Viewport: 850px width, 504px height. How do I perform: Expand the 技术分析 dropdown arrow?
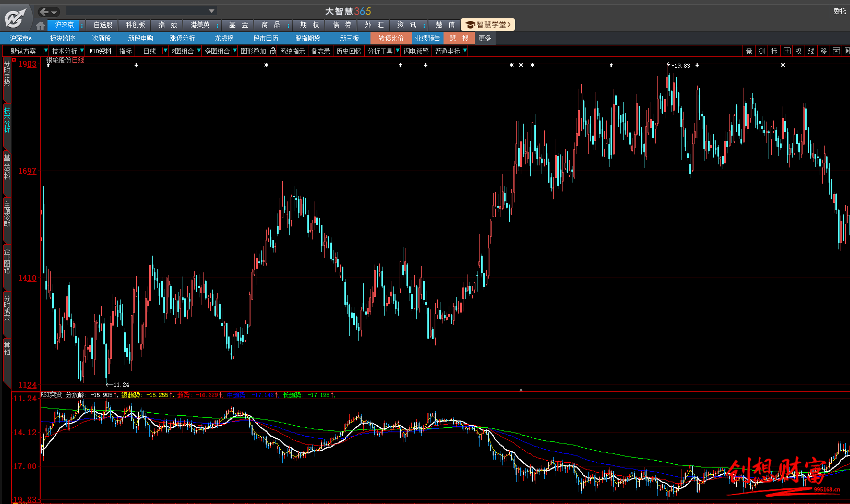(x=82, y=51)
